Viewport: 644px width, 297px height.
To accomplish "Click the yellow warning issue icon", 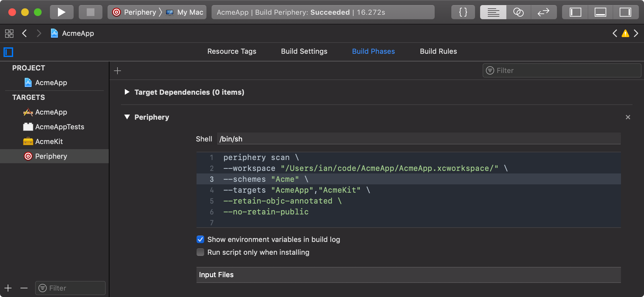I will point(625,33).
